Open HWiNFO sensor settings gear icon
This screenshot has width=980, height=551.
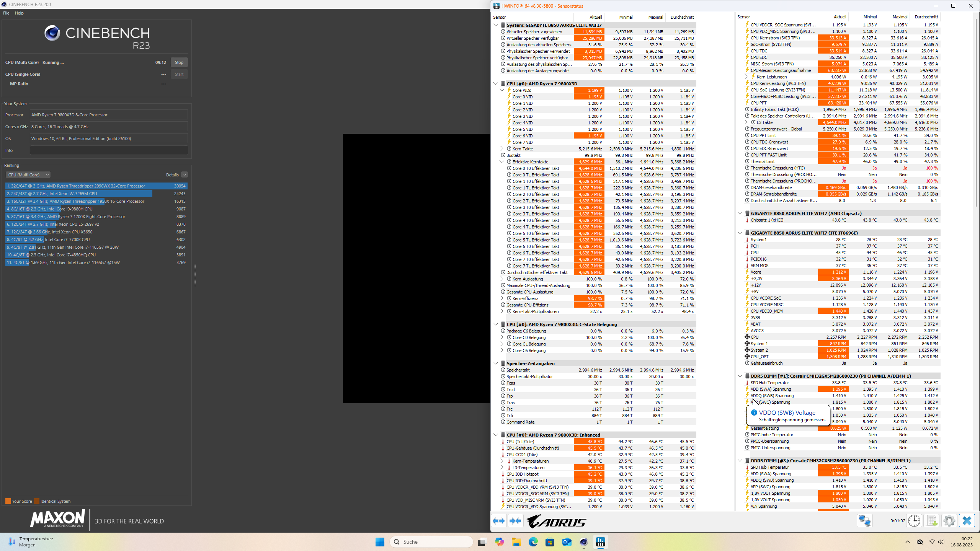coord(949,521)
